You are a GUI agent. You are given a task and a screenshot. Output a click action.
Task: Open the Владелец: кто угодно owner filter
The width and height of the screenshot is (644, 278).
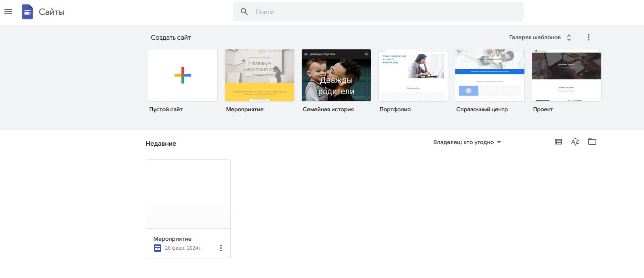[467, 142]
